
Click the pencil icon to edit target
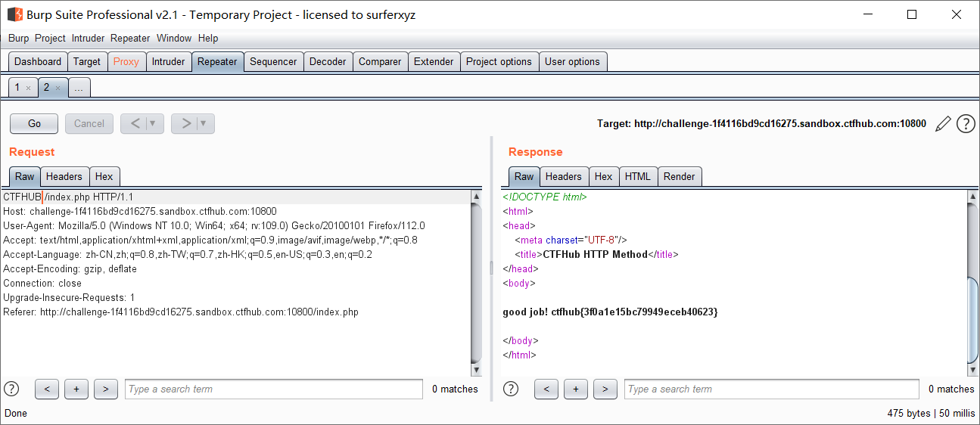pos(943,123)
